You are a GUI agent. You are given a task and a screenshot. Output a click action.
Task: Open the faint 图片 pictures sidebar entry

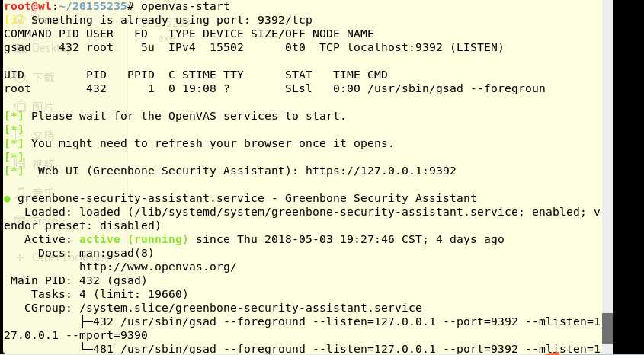(x=43, y=107)
